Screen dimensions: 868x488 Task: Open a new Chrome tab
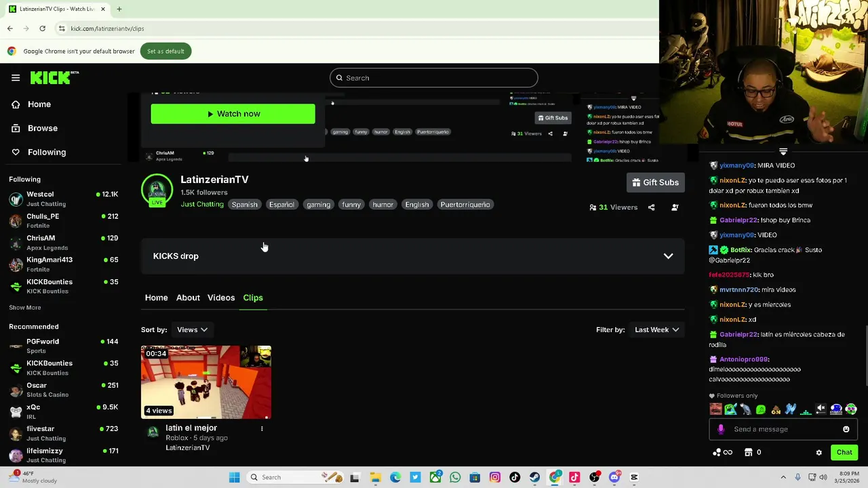click(119, 9)
